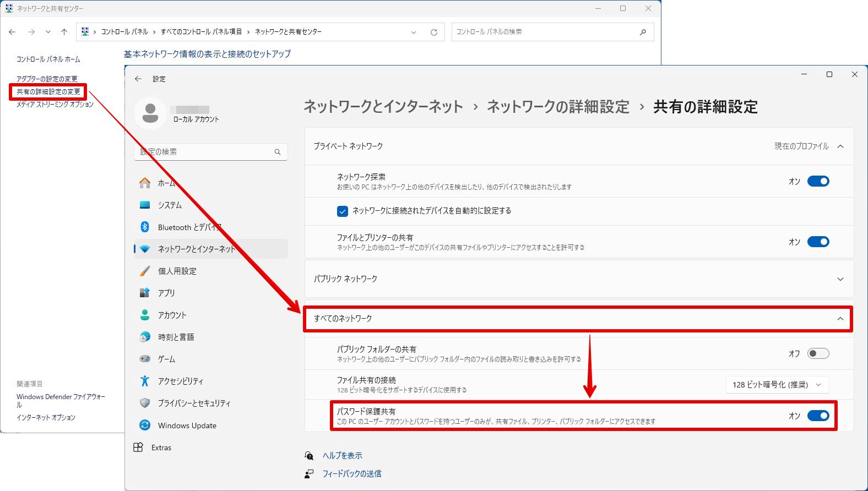Select システム in Settings sidebar
The height and width of the screenshot is (491, 868).
tap(211, 205)
